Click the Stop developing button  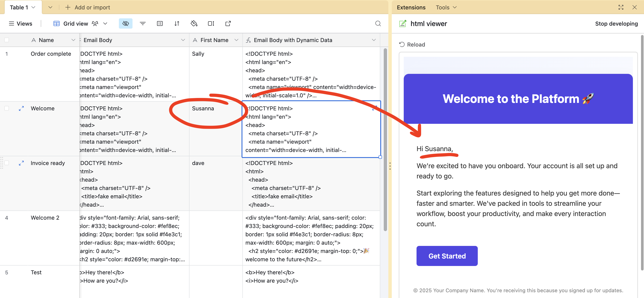click(616, 23)
